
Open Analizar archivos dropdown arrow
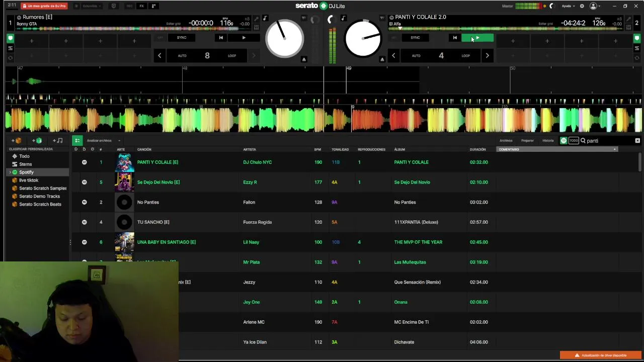[x=119, y=141]
